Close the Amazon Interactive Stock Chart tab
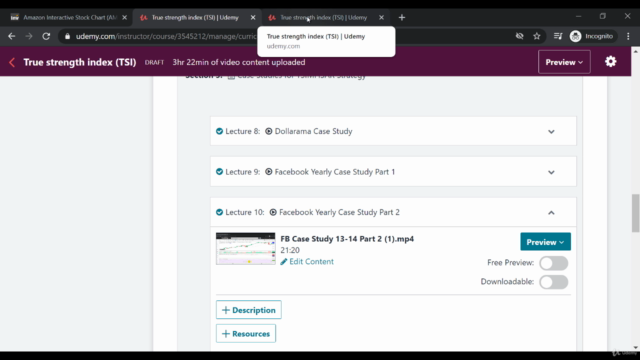The width and height of the screenshot is (640, 360). [x=124, y=18]
